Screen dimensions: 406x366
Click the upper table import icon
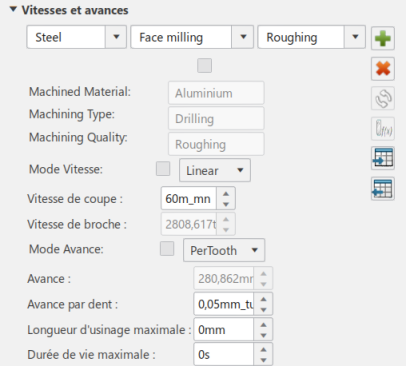coord(383,158)
